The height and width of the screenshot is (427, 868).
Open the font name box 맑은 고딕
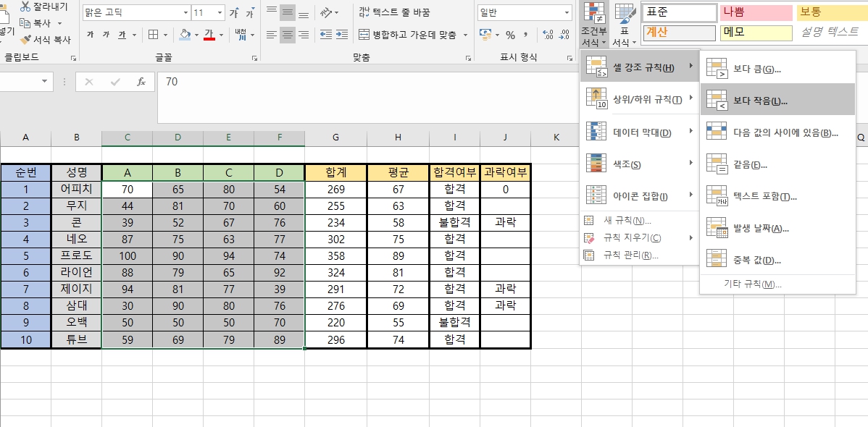coord(136,12)
